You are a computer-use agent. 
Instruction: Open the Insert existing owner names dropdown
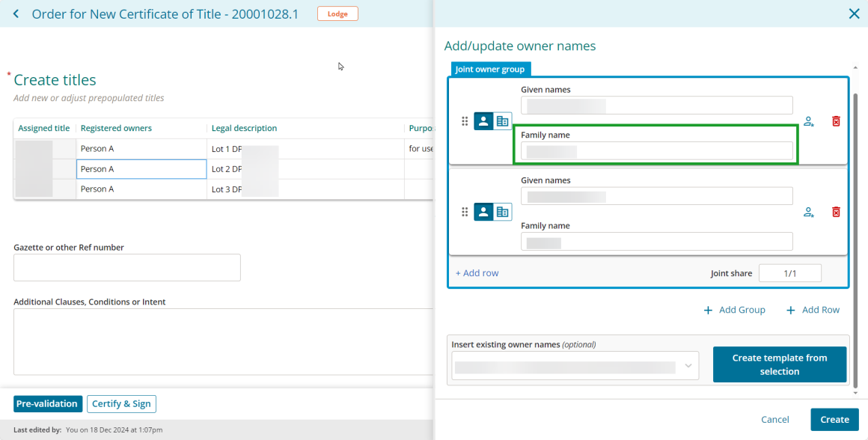click(x=575, y=365)
